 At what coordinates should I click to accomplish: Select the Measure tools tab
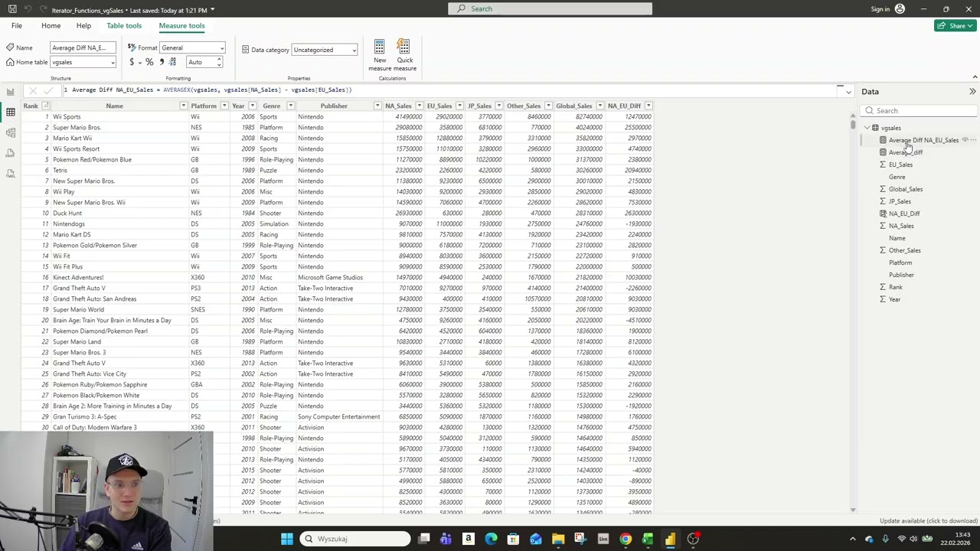(x=181, y=25)
